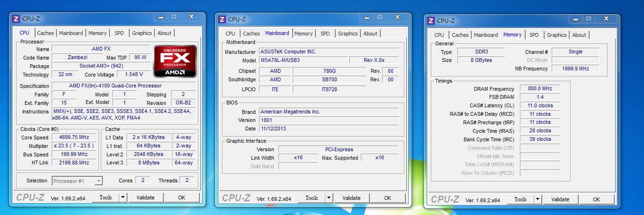Switch to Mainboard tab in the CPU window

click(x=71, y=33)
